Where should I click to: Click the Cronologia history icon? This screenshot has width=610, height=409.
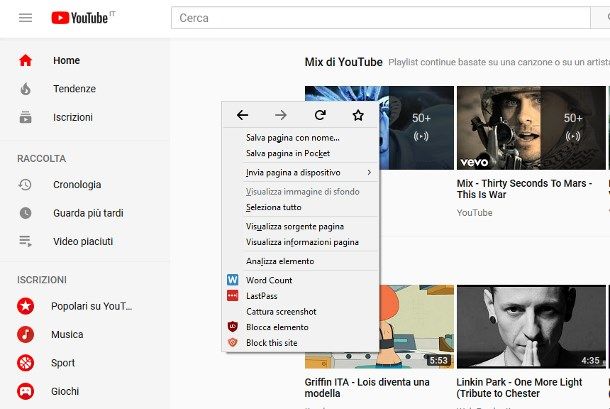(25, 184)
